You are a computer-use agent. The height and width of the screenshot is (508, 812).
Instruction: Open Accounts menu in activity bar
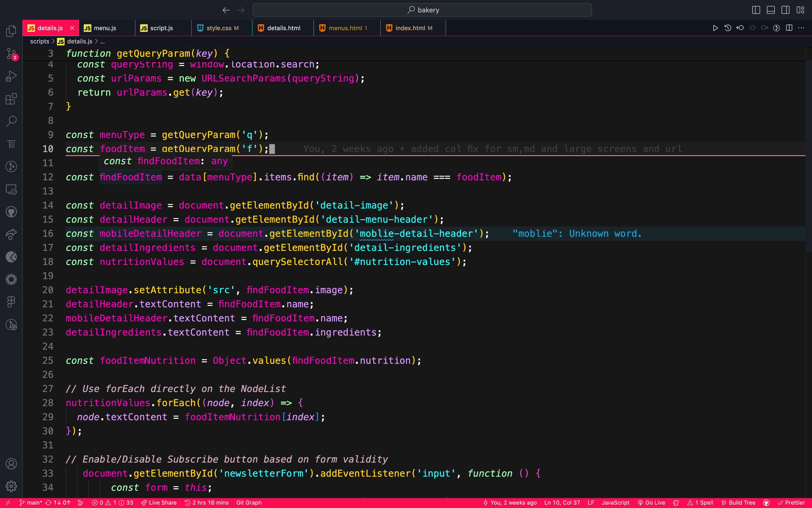[x=11, y=464]
